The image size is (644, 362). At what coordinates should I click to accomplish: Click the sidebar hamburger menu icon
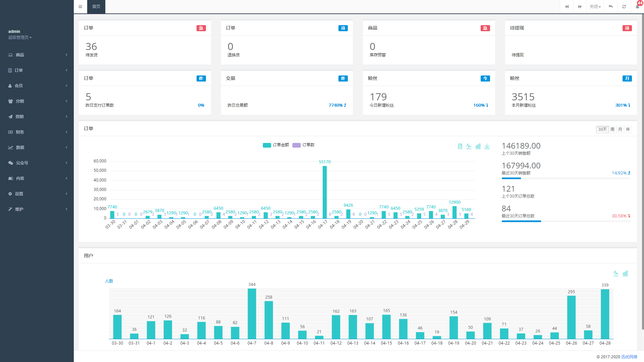(x=80, y=7)
